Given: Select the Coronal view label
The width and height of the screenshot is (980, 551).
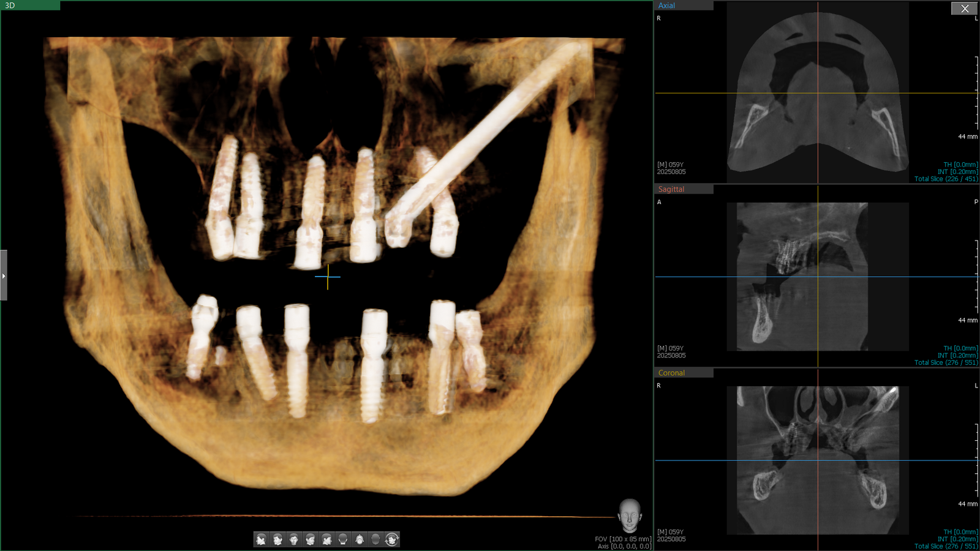Looking at the screenshot, I should click(671, 373).
